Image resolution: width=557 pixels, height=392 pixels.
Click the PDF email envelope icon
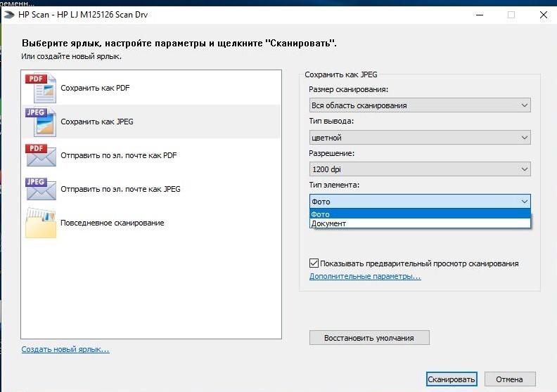(41, 155)
